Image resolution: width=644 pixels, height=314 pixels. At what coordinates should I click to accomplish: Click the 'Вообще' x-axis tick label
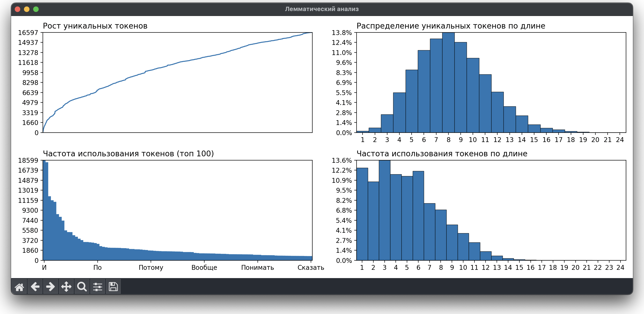click(x=204, y=267)
